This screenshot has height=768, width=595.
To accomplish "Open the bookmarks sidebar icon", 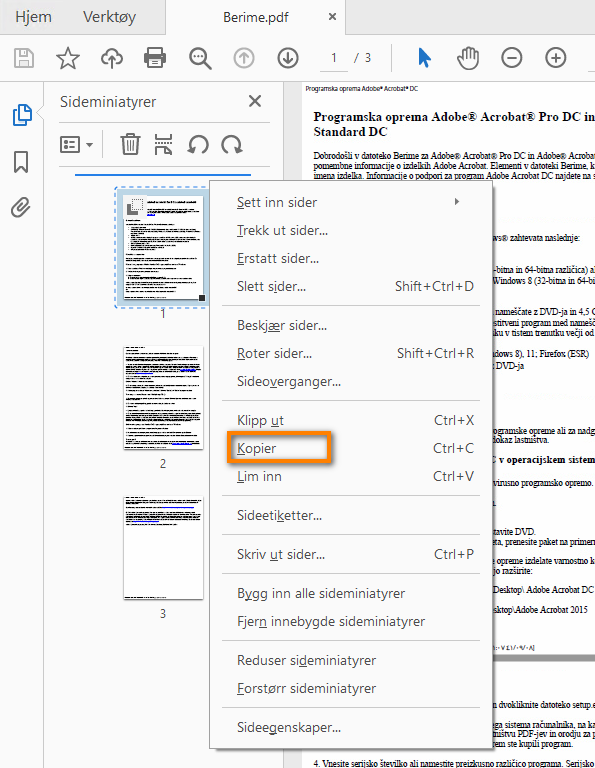I will pyautogui.click(x=21, y=162).
